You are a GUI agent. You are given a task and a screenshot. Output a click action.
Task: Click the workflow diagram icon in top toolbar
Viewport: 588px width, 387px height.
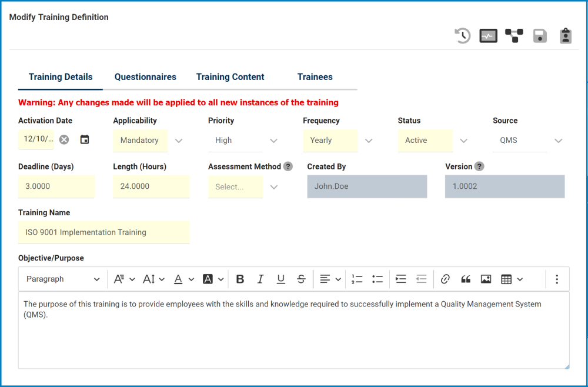(x=513, y=36)
